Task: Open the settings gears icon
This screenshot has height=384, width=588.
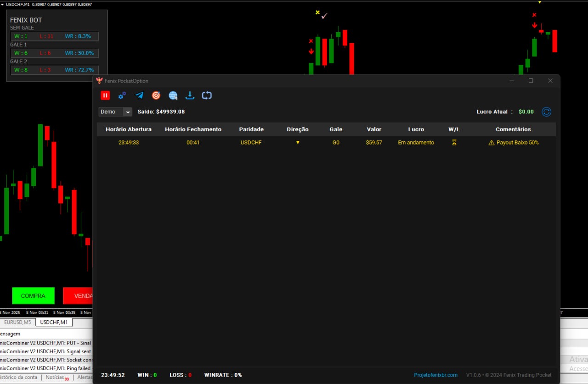Action: [x=122, y=95]
